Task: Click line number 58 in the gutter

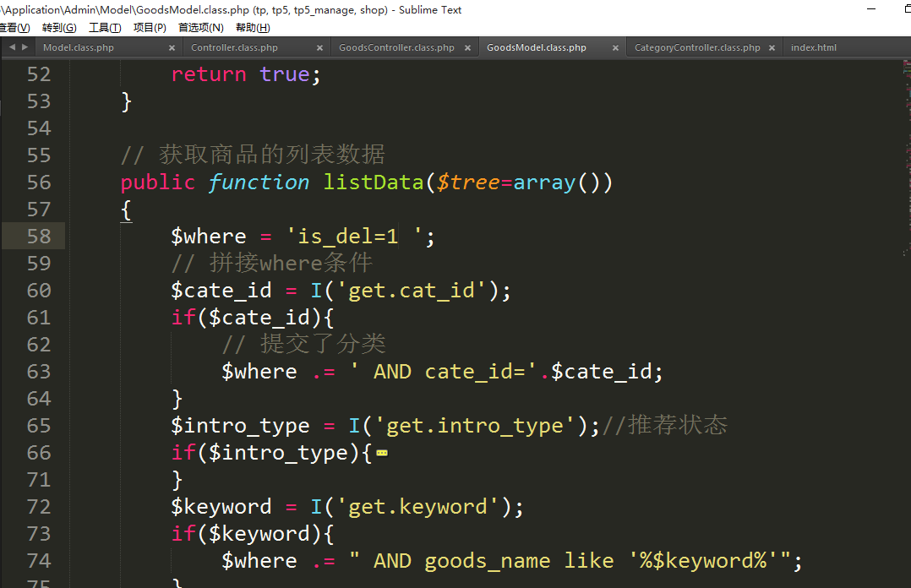Action: click(39, 237)
